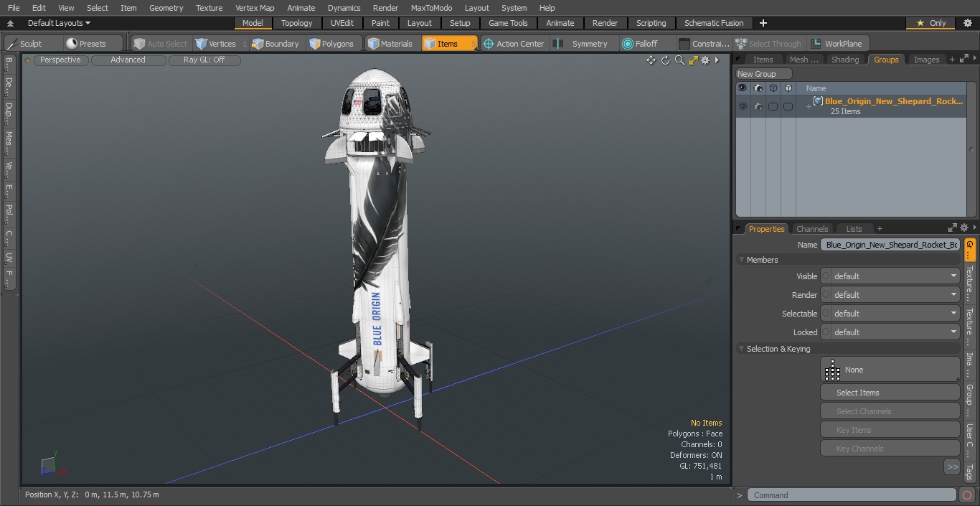Screen dimensions: 980x506
Task: Click the viewport rotate icon
Action: [x=665, y=60]
